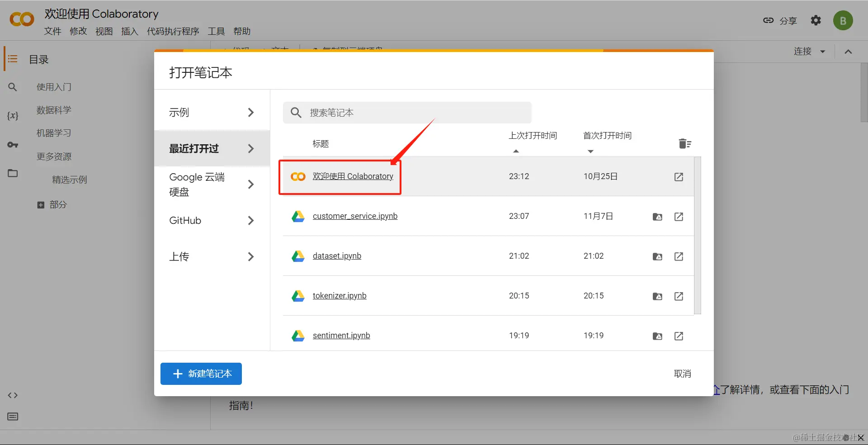Open the variables {x} panel icon
This screenshot has width=868, height=445.
point(13,116)
